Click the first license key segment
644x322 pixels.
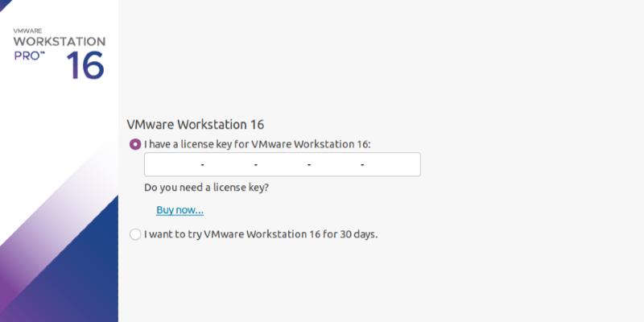(x=174, y=164)
